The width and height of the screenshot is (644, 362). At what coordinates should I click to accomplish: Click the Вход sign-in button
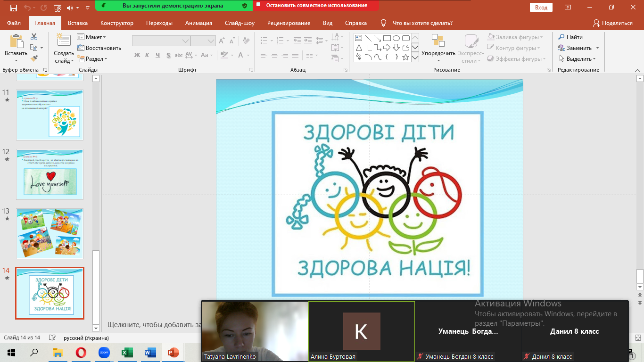click(541, 8)
